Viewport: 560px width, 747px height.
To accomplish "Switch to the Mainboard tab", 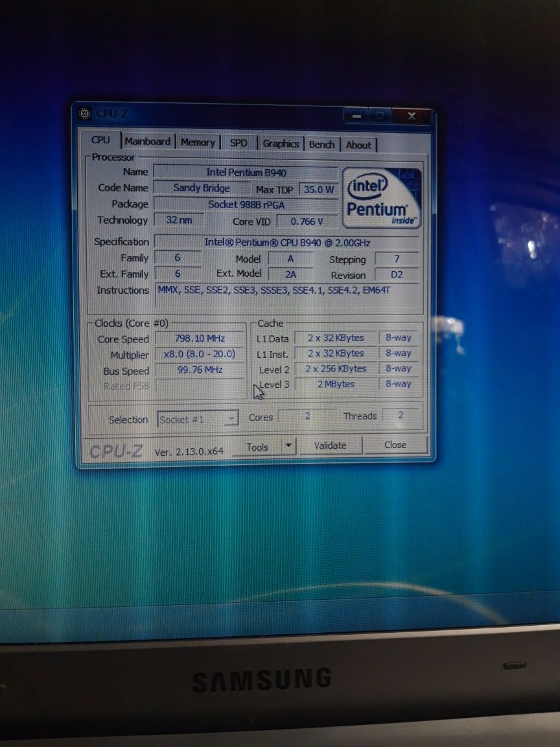I will coord(148,141).
